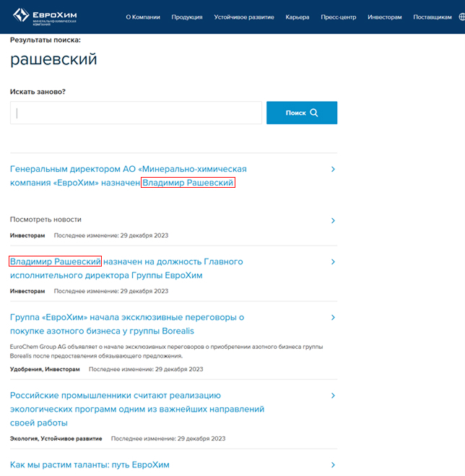
Task: Open the Поставщикам menu
Action: point(433,17)
